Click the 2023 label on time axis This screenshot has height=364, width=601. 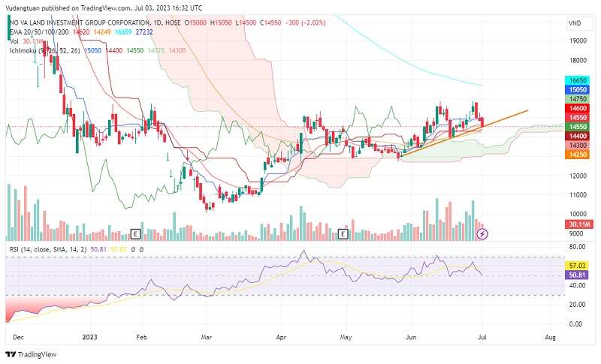click(90, 337)
